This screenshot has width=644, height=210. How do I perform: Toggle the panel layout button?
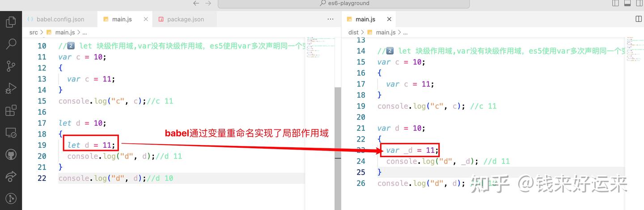tap(627, 3)
